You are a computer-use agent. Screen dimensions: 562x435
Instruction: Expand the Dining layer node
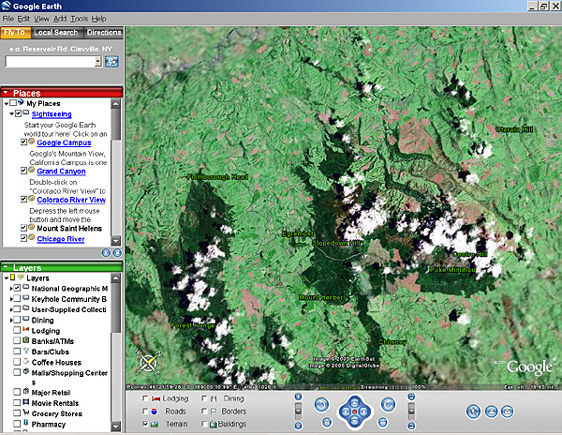(x=11, y=320)
